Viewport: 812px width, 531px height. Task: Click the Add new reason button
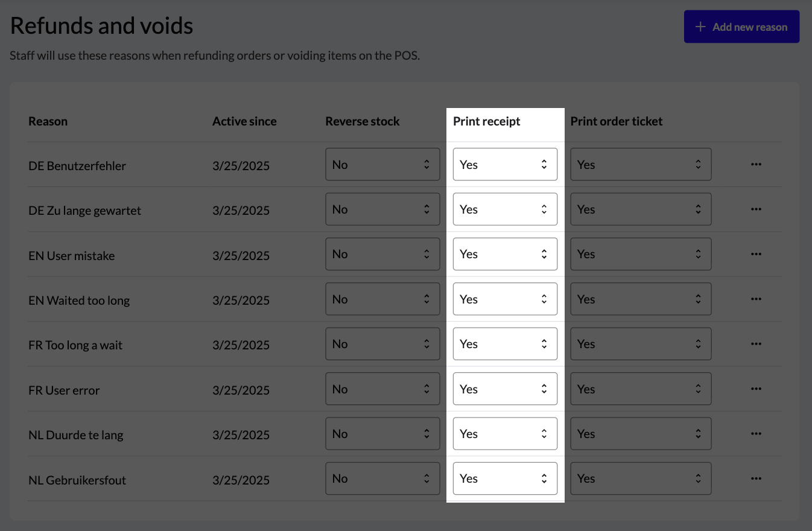point(741,26)
